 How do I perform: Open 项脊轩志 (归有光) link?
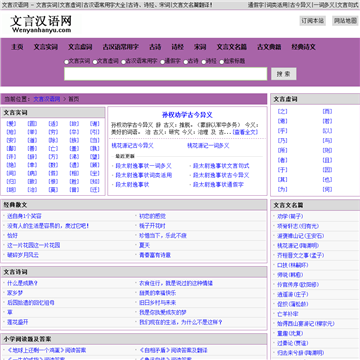coord(297,226)
